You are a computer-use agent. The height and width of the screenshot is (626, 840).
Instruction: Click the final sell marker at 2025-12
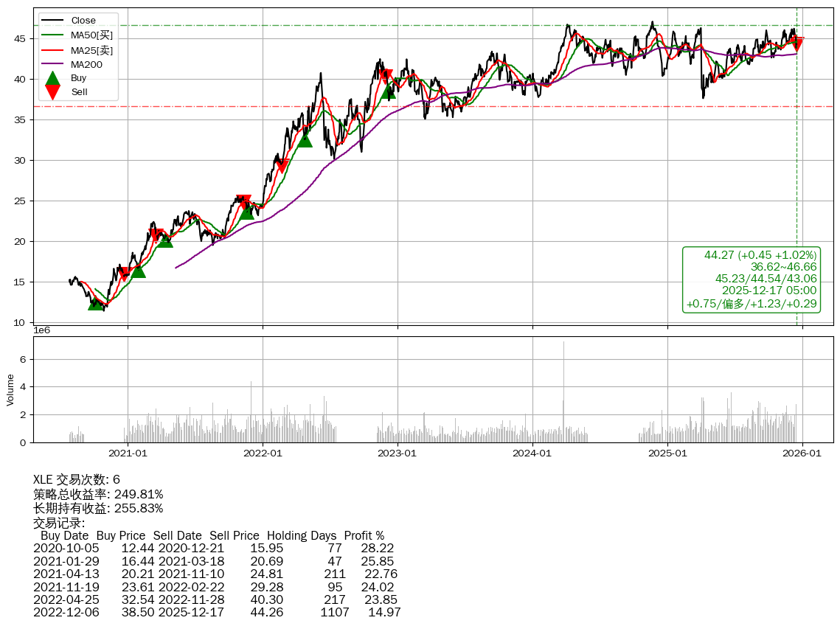pos(796,44)
